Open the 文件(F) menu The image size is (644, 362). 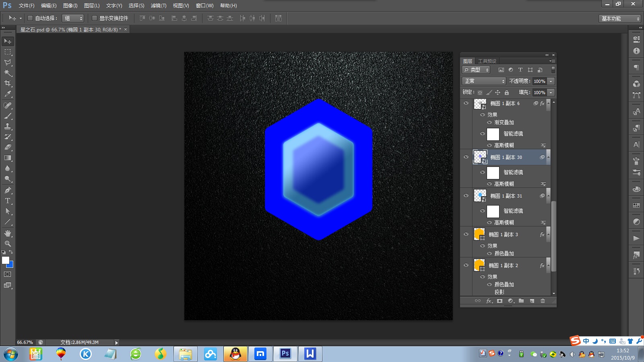tap(27, 6)
